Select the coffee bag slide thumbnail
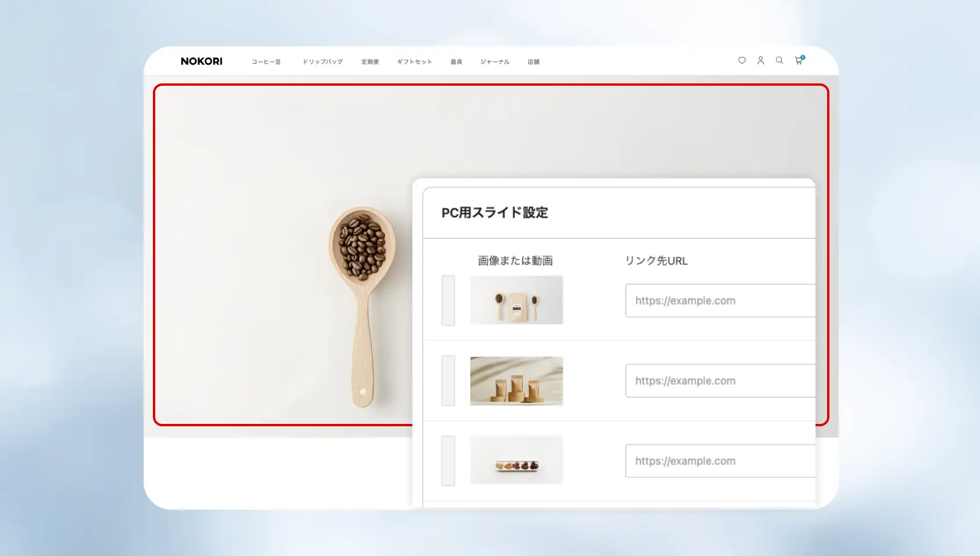The image size is (980, 556). tap(517, 300)
